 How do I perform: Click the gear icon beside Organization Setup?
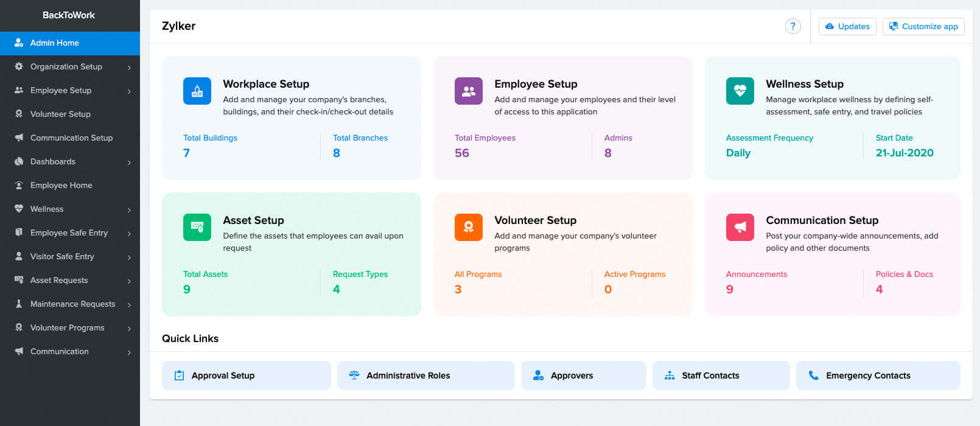pyautogui.click(x=19, y=66)
